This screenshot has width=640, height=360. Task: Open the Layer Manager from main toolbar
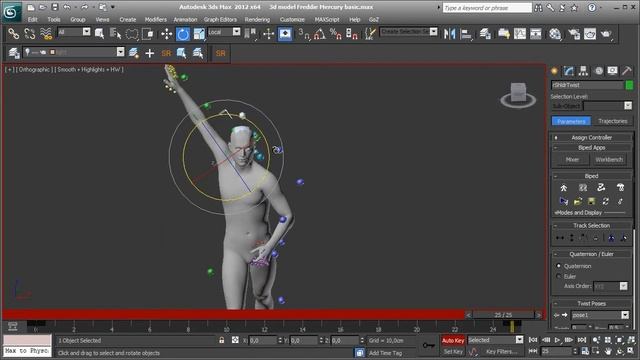(485, 33)
